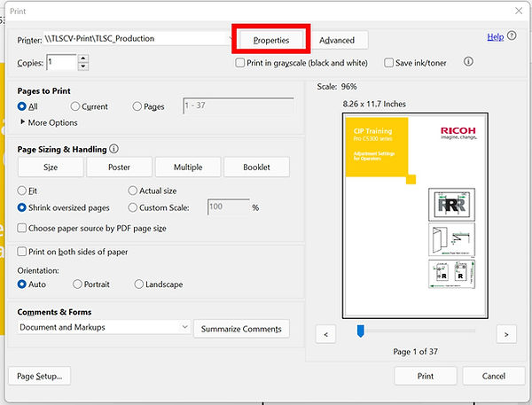Set orientation to Portrait

point(77,284)
